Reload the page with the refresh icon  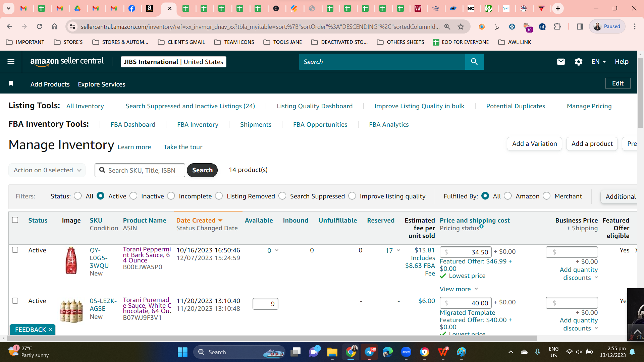click(x=39, y=26)
